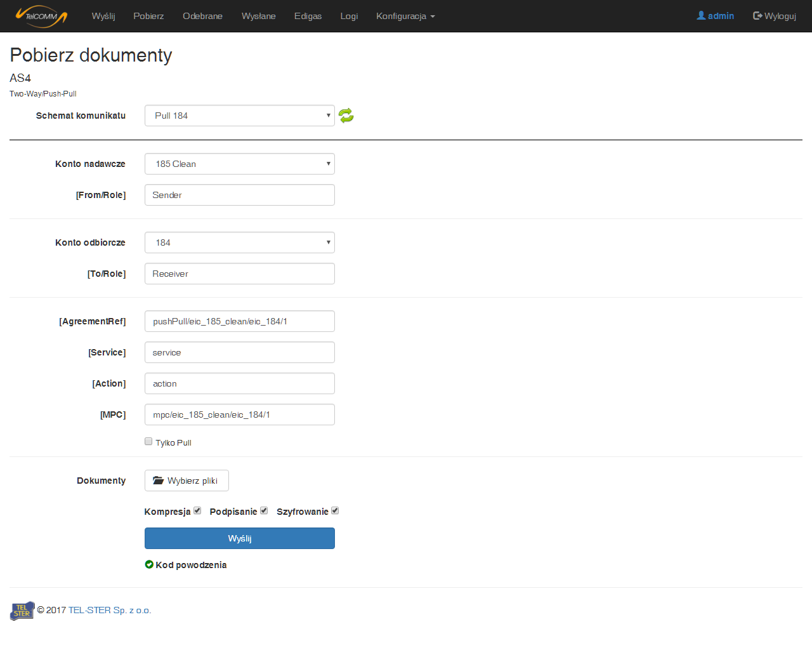Expand the Konto nadawcze dropdown
This screenshot has width=812, height=650.
239,164
